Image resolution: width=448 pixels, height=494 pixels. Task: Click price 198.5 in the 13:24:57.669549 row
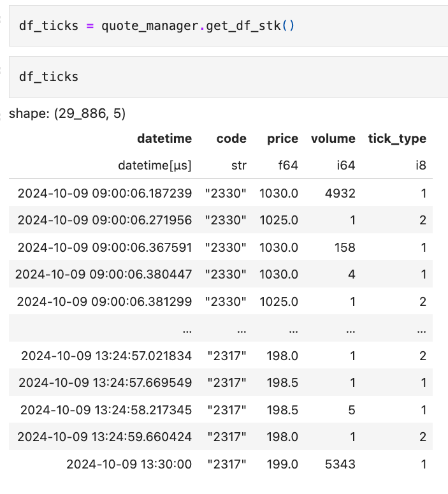[x=282, y=382]
